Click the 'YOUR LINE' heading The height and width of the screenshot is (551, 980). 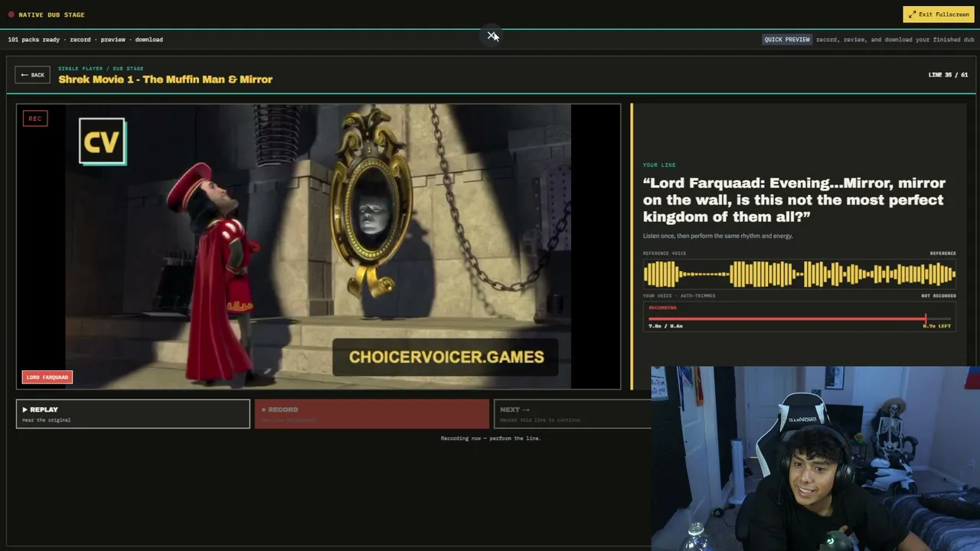click(659, 165)
